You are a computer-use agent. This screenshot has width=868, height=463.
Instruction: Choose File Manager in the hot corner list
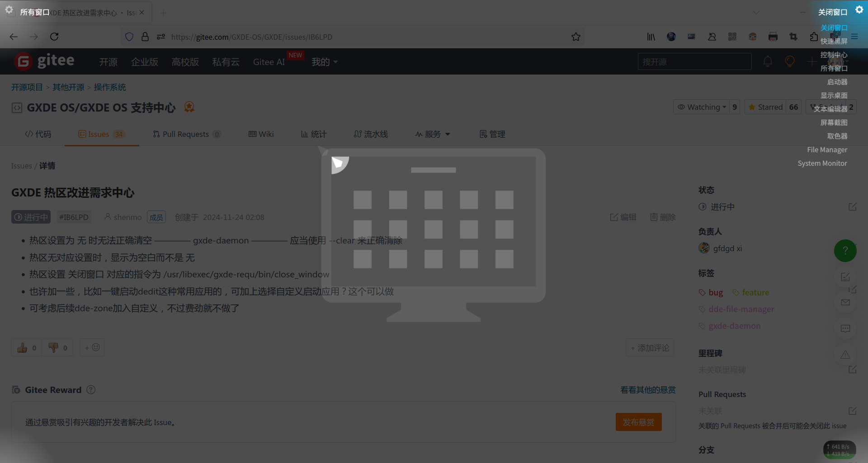827,150
